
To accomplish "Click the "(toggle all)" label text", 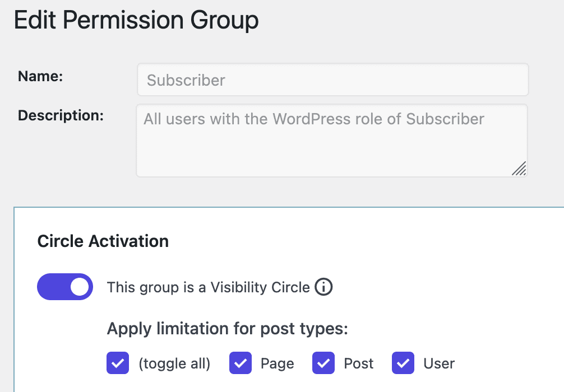I will pyautogui.click(x=175, y=363).
